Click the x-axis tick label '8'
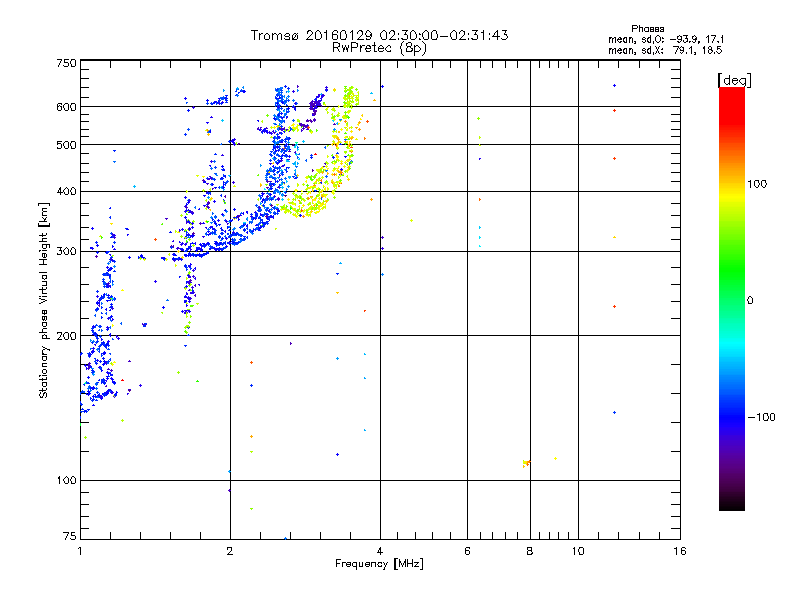 [530, 551]
